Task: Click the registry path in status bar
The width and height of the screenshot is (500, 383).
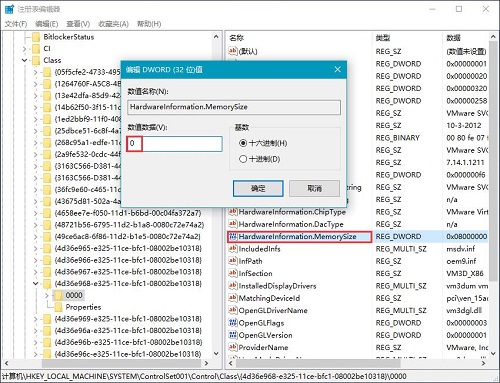Action: [204, 376]
